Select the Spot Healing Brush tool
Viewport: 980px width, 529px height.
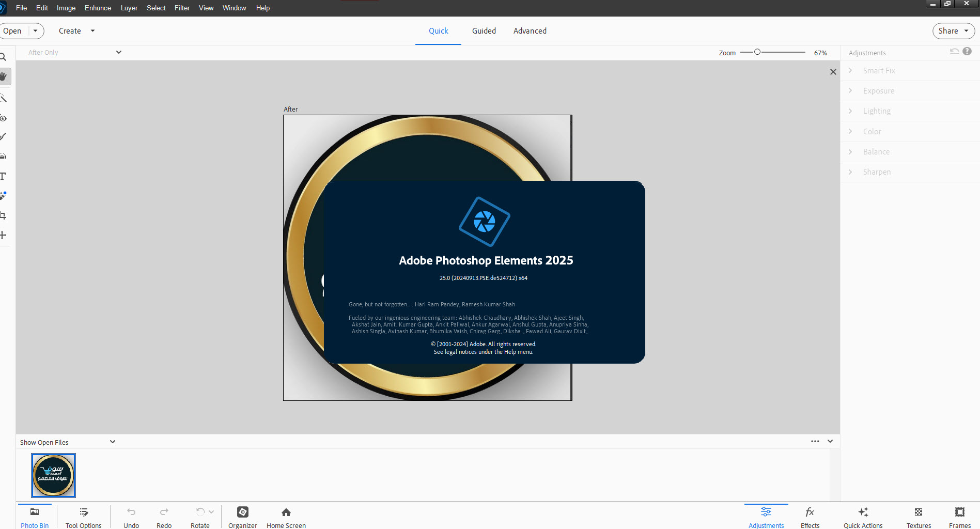[3, 196]
